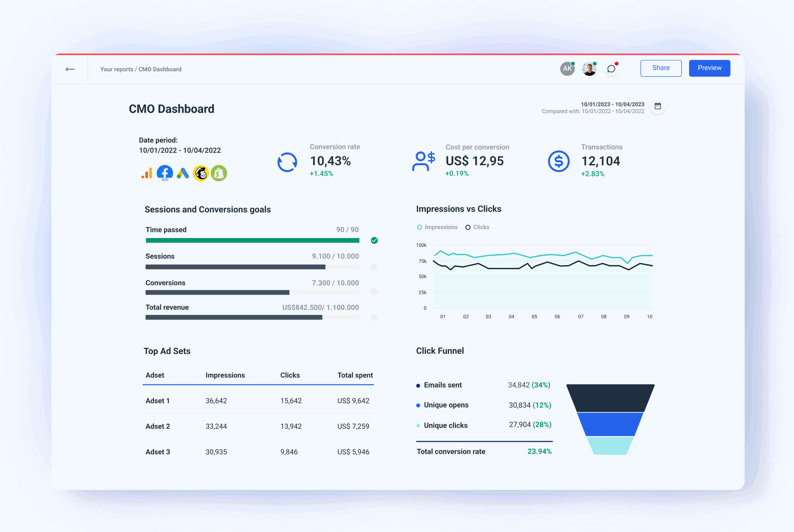Click the status circle beside Total revenue goal

click(x=374, y=317)
